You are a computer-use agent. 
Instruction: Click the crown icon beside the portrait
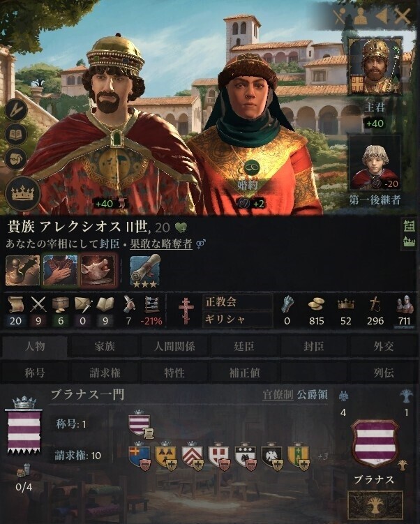[23, 193]
